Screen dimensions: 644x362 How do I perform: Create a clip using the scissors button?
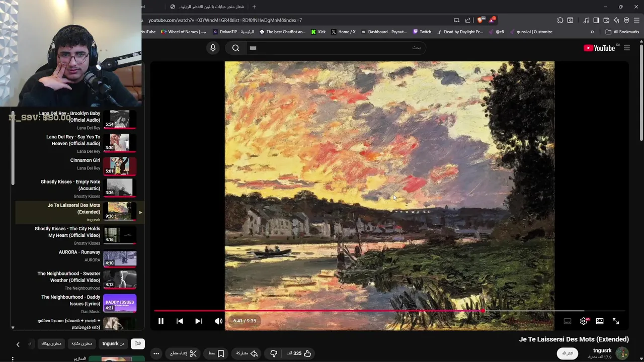pos(184,353)
